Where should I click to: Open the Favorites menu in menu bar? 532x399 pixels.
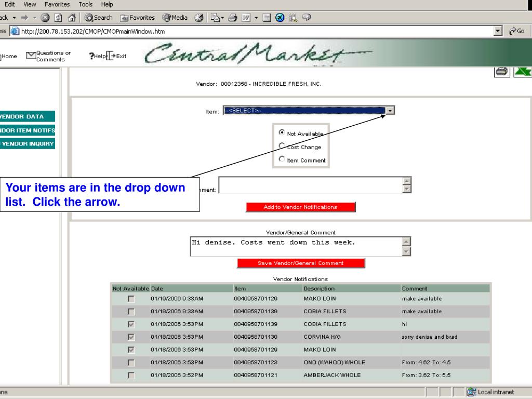pos(57,4)
